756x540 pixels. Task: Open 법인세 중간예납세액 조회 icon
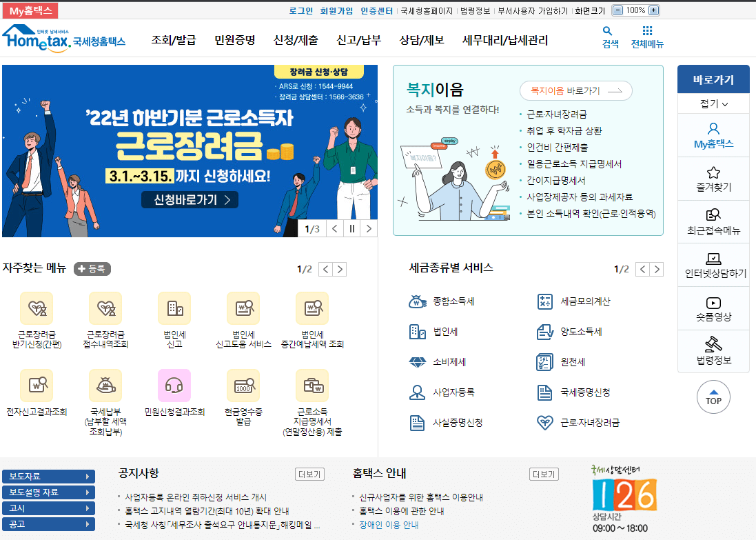coord(312,308)
